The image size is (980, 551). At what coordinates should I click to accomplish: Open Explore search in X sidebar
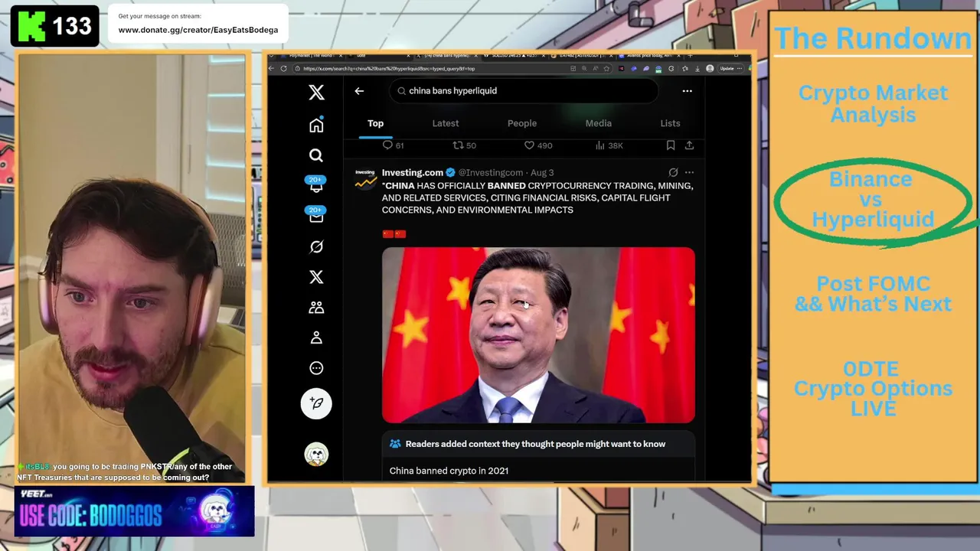pyautogui.click(x=316, y=155)
